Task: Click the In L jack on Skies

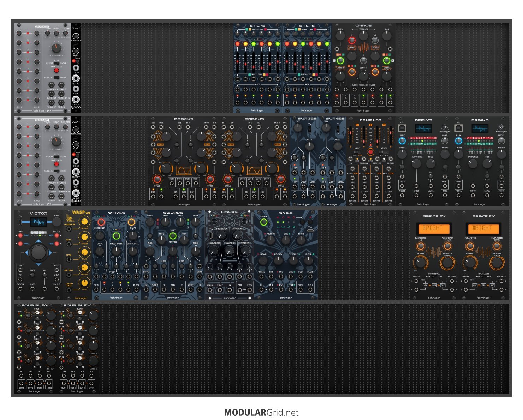Action: click(x=261, y=290)
